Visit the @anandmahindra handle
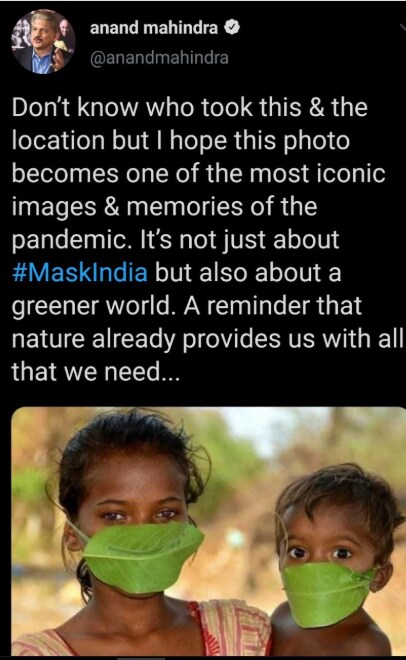The image size is (406, 660). (x=159, y=58)
